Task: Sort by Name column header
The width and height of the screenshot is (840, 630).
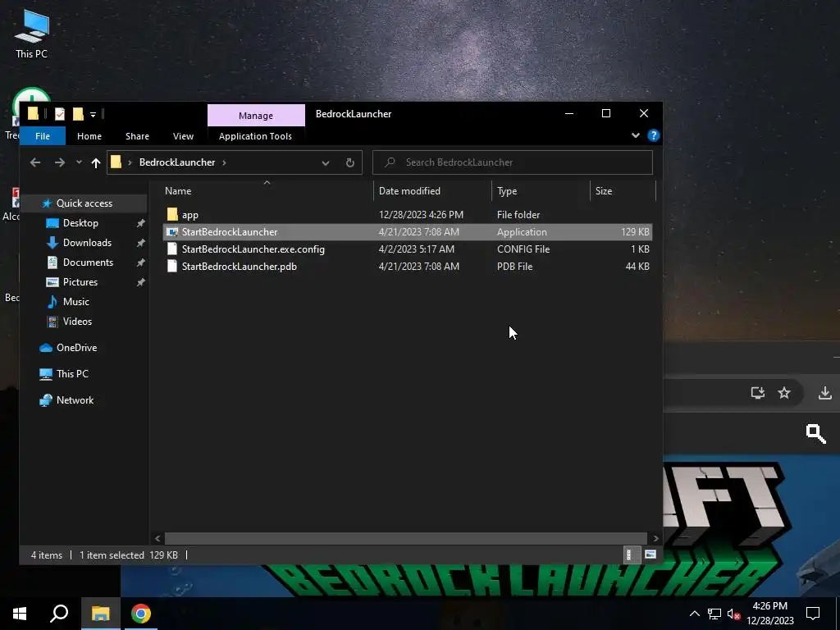Action: pyautogui.click(x=267, y=190)
